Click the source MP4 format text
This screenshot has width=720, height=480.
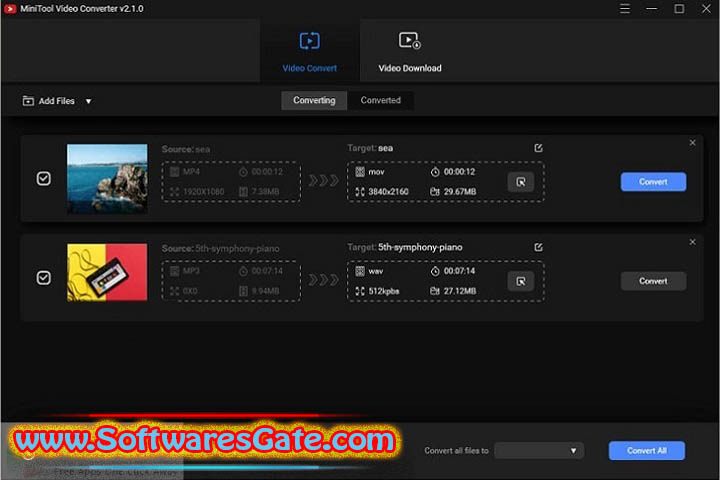tap(191, 172)
